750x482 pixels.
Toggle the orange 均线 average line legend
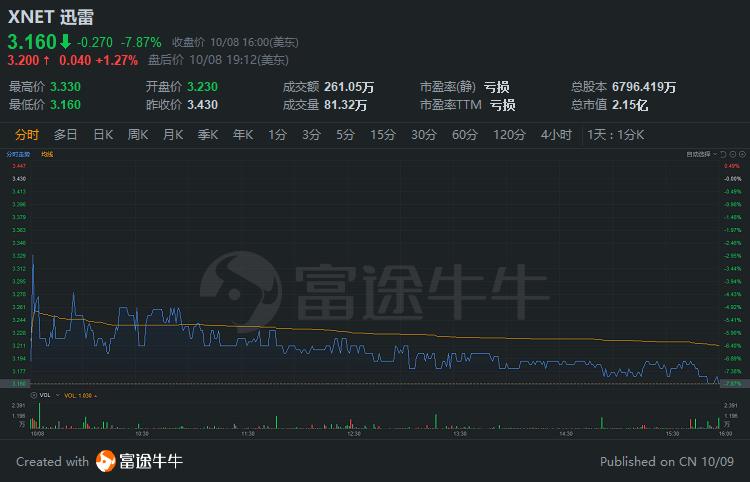(47, 154)
